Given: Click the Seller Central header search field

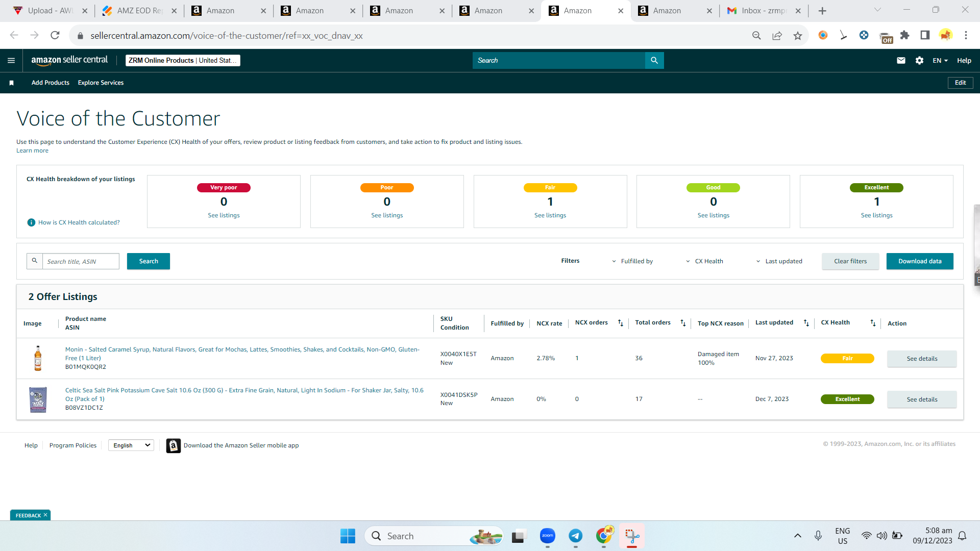Looking at the screenshot, I should tap(559, 60).
